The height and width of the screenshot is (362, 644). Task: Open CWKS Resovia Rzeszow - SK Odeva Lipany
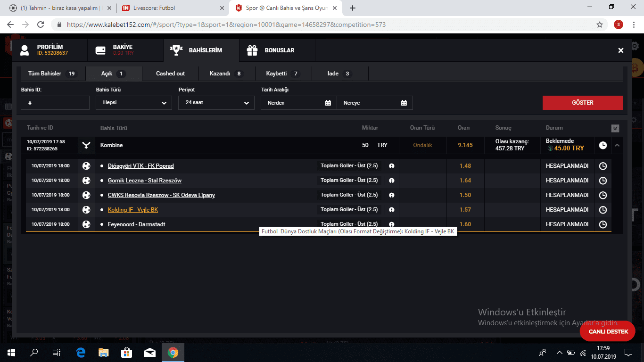[x=161, y=195]
